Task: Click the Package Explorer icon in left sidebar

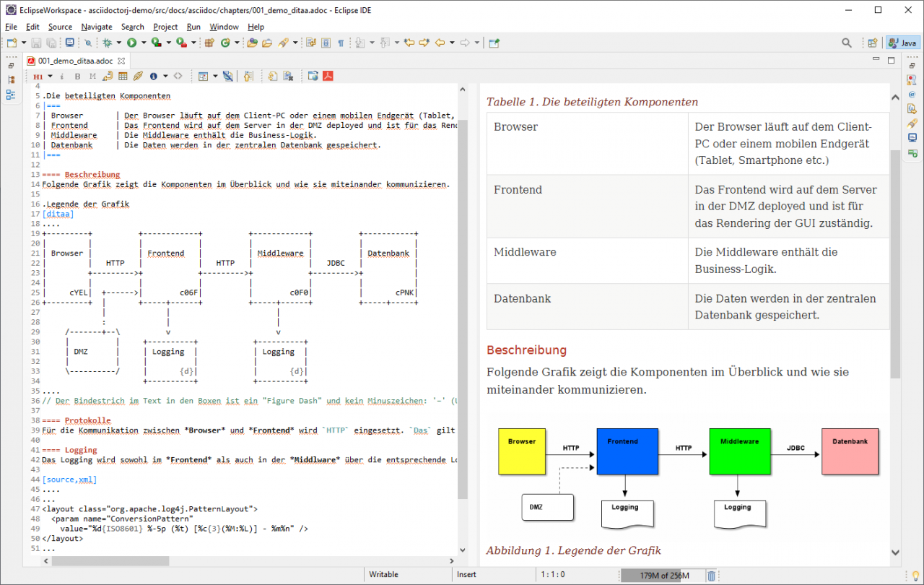Action: coord(10,79)
